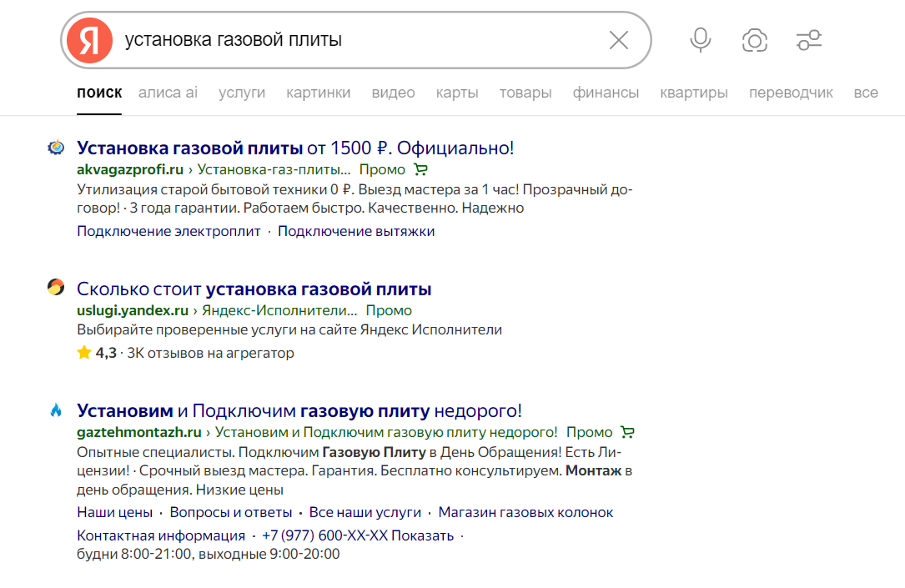Image resolution: width=905 pixels, height=588 pixels.
Task: Click the yellow star rating 4,3
Action: tap(84, 352)
